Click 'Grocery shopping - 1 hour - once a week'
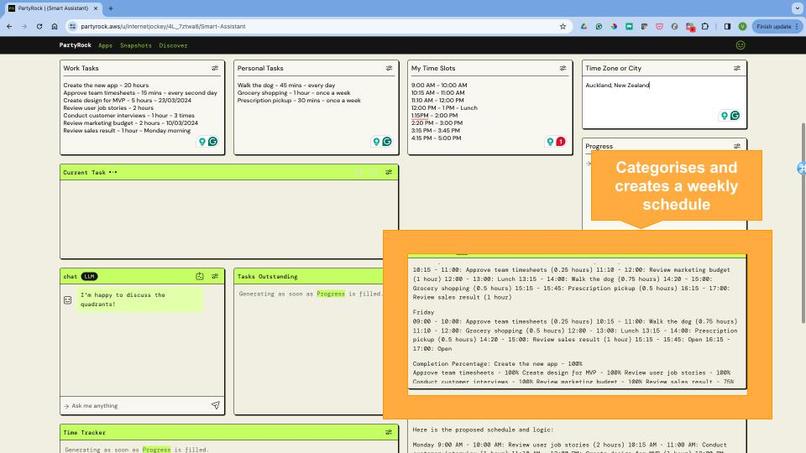This screenshot has height=453, width=806. pyautogui.click(x=294, y=93)
